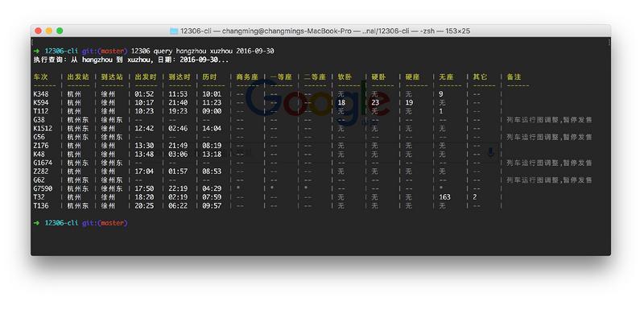The width and height of the screenshot is (644, 318).
Task: Click train number Z282
Action: [x=41, y=171]
